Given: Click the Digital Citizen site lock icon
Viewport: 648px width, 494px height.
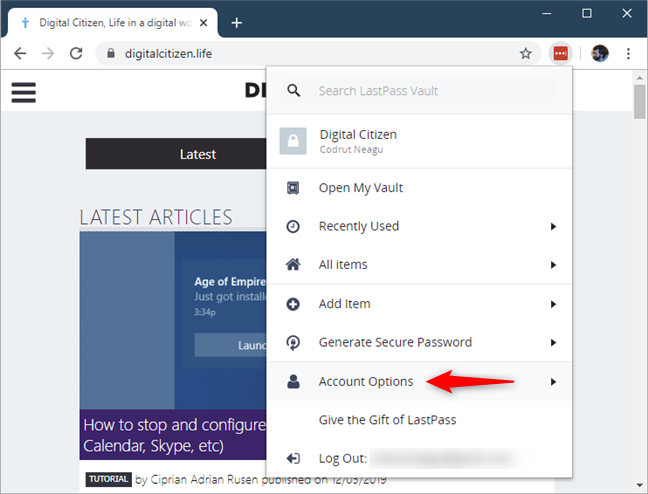Looking at the screenshot, I should (x=293, y=141).
